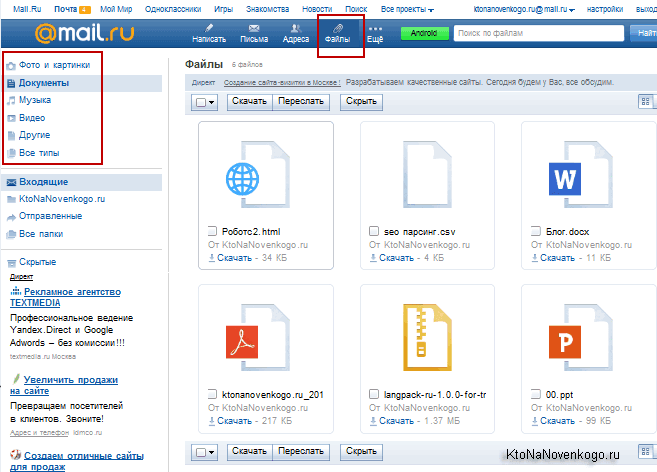Open the настройки link
The width and height of the screenshot is (657, 472).
[605, 9]
